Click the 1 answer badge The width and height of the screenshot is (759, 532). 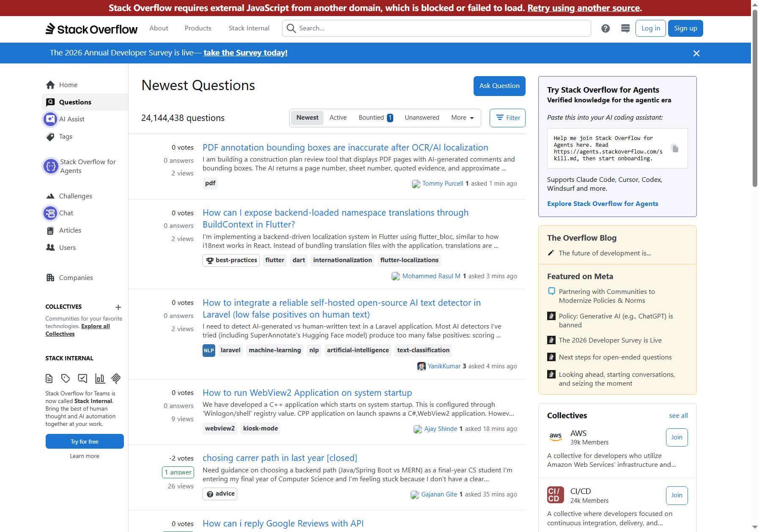coord(178,472)
